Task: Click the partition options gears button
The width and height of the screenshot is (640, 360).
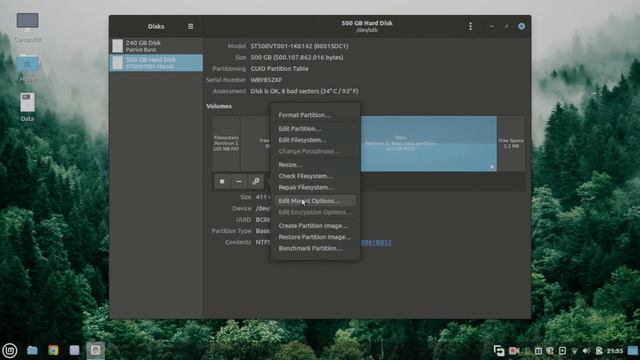Action: [x=256, y=181]
